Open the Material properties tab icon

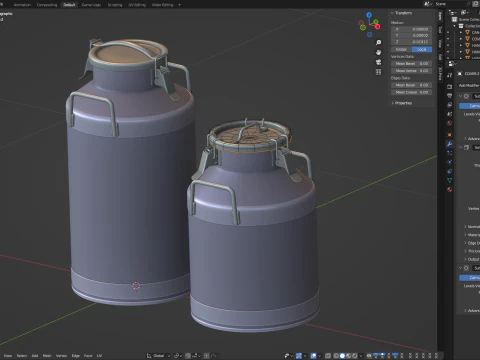click(x=449, y=189)
